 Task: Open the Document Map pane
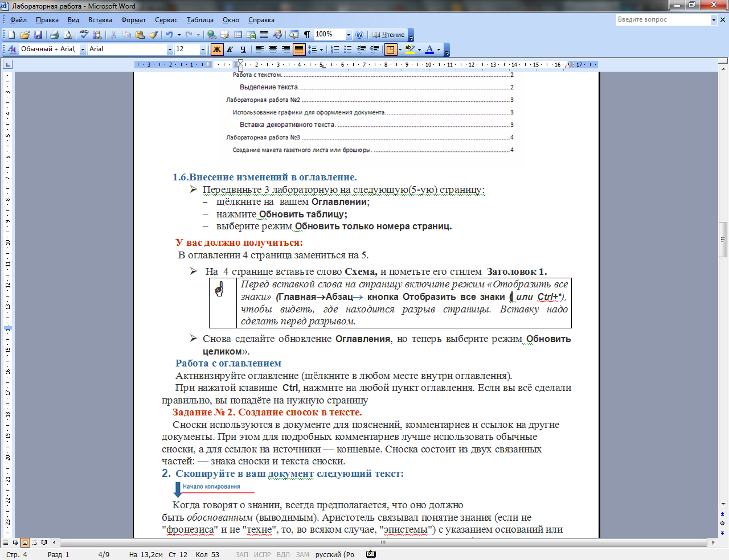tap(294, 35)
